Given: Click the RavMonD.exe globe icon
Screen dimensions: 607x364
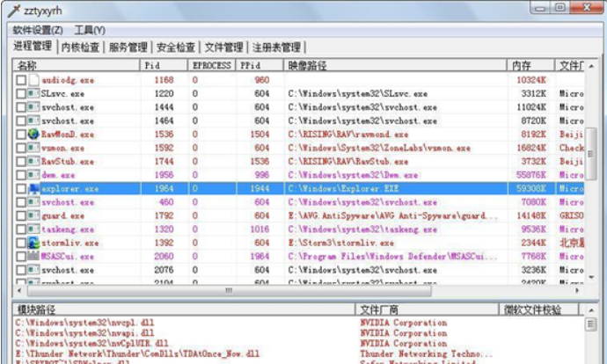Looking at the screenshot, I should pyautogui.click(x=33, y=135).
